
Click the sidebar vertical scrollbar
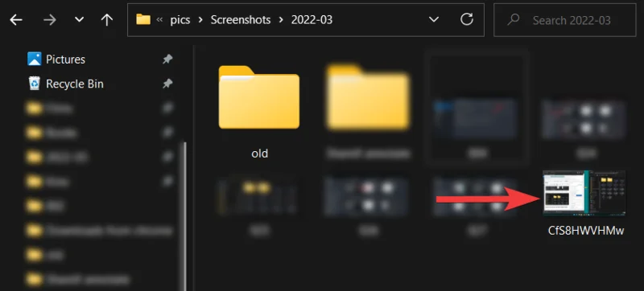coord(185,216)
